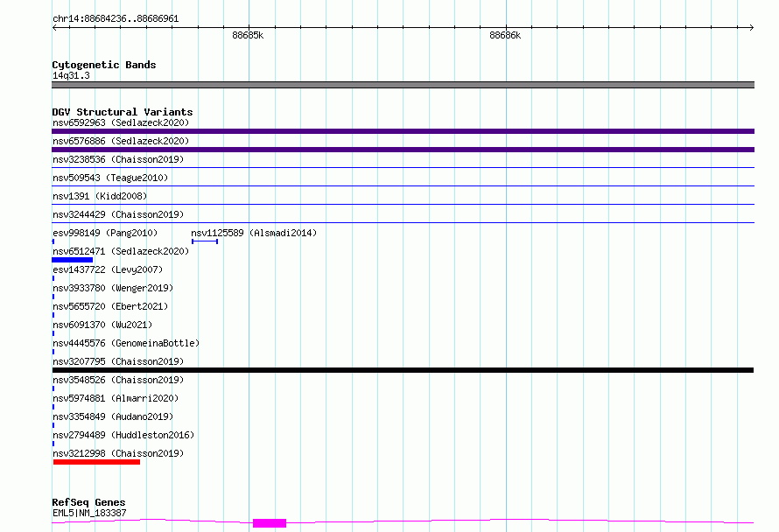779x532 pixels.
Task: Select the magenta EML5 exon block
Action: click(x=270, y=523)
